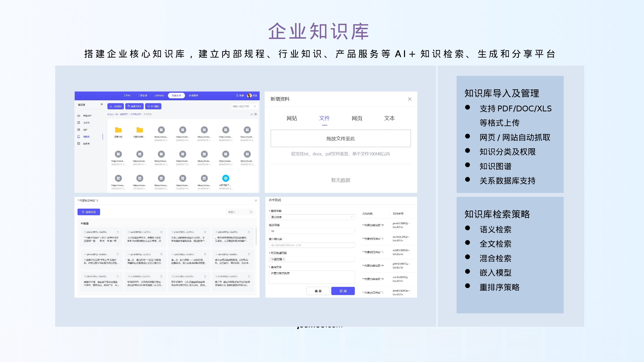
Task: Switch to the 网页 tab
Action: pos(357,118)
